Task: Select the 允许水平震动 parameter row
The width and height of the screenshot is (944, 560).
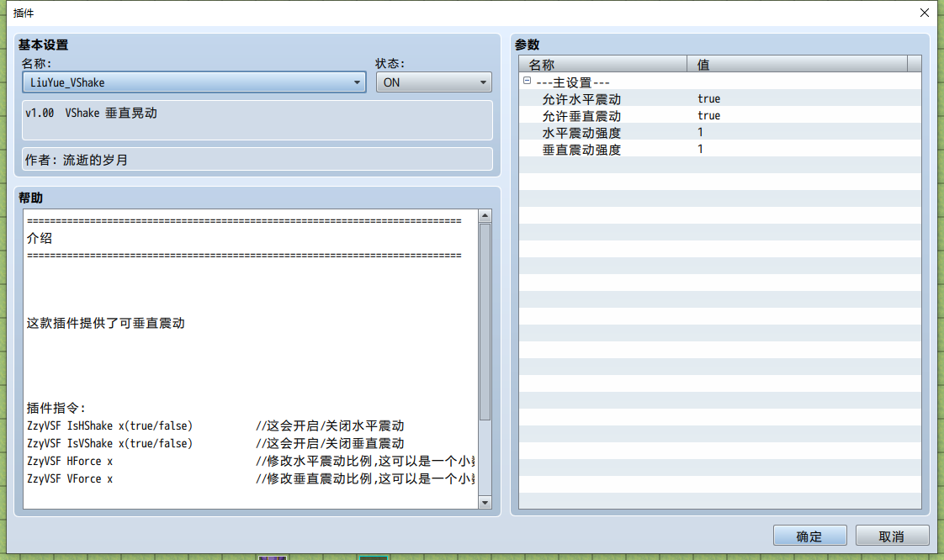Action: pos(720,98)
